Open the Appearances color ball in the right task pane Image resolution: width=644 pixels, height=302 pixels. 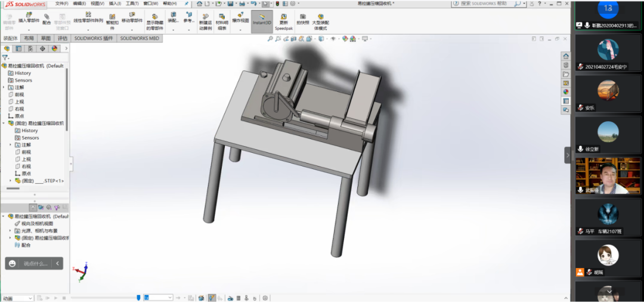click(x=566, y=92)
